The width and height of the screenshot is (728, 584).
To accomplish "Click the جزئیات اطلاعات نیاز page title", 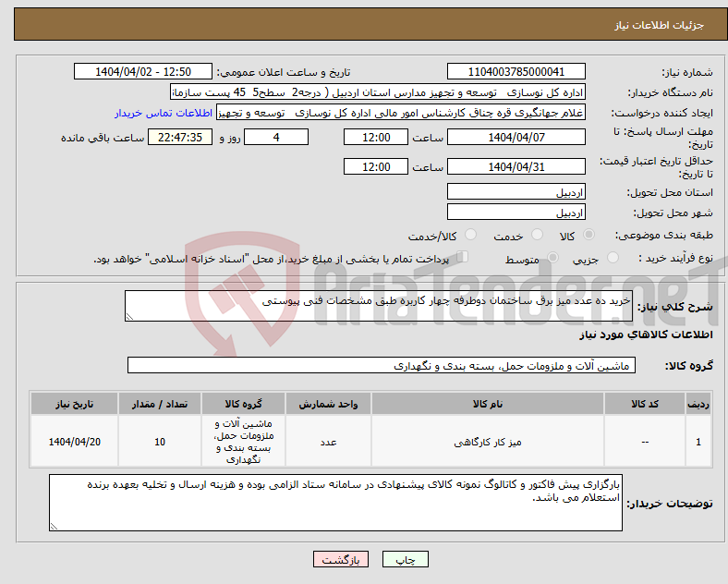I will [660, 25].
